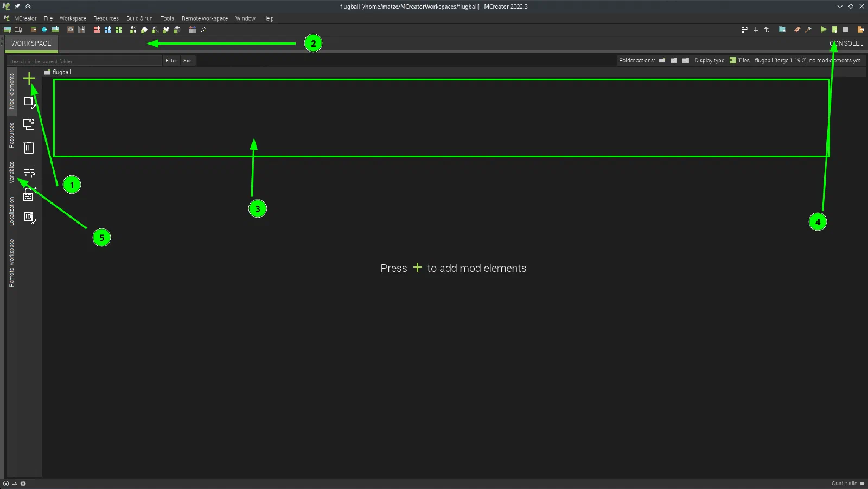
Task: Click the blue grid texture toolbar icon
Action: click(x=107, y=29)
